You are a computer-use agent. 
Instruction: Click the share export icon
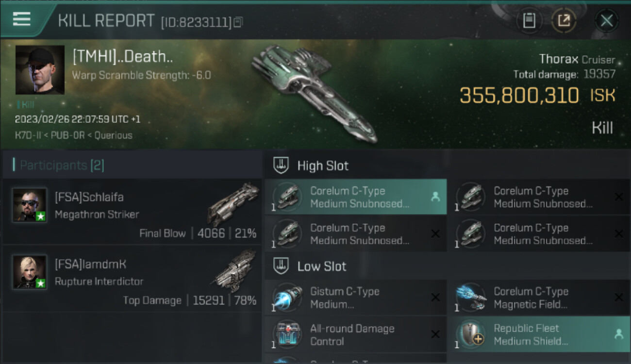(564, 21)
